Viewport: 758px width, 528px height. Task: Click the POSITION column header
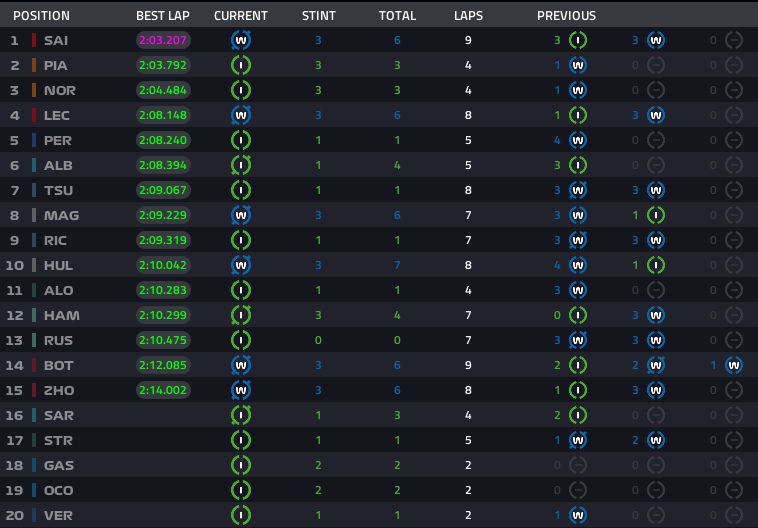42,16
